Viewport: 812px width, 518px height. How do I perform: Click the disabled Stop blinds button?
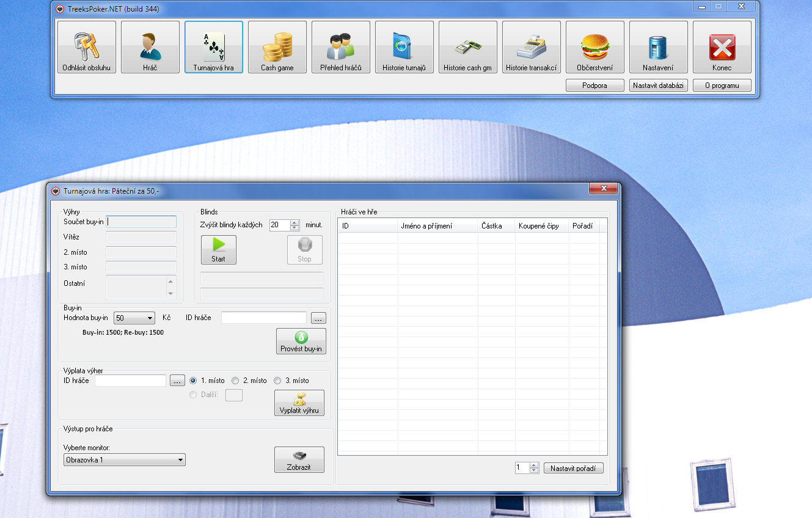click(x=304, y=250)
